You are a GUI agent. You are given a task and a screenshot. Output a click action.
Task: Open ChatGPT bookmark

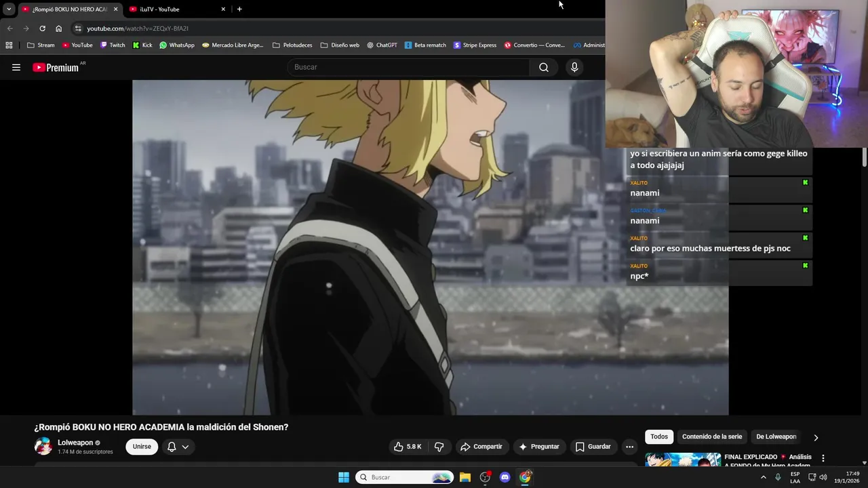(382, 45)
